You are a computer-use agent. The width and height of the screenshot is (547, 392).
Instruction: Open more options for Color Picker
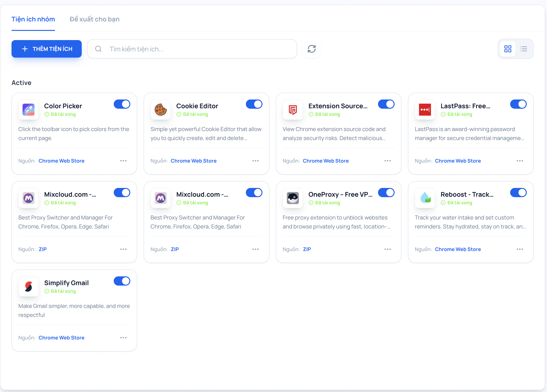[x=123, y=161]
